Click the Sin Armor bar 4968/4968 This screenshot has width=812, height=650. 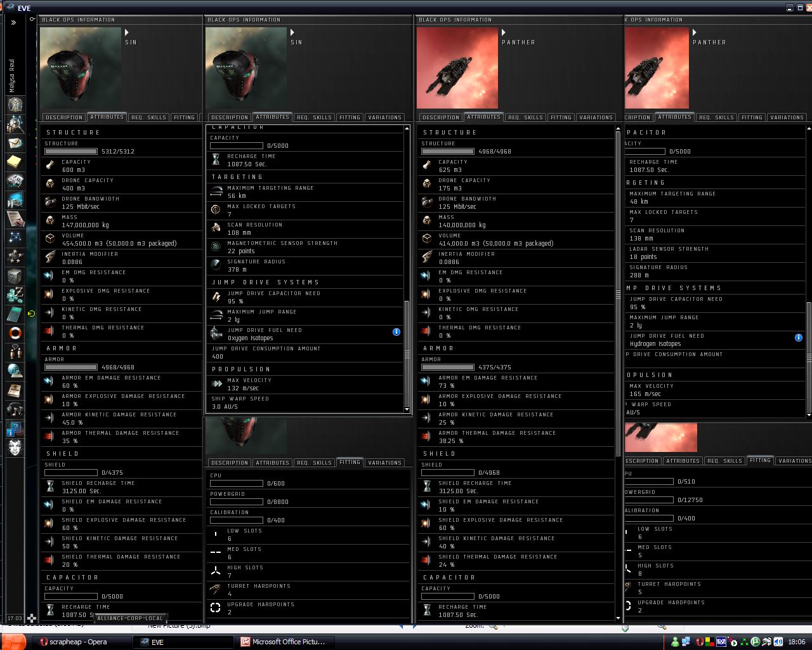70,368
